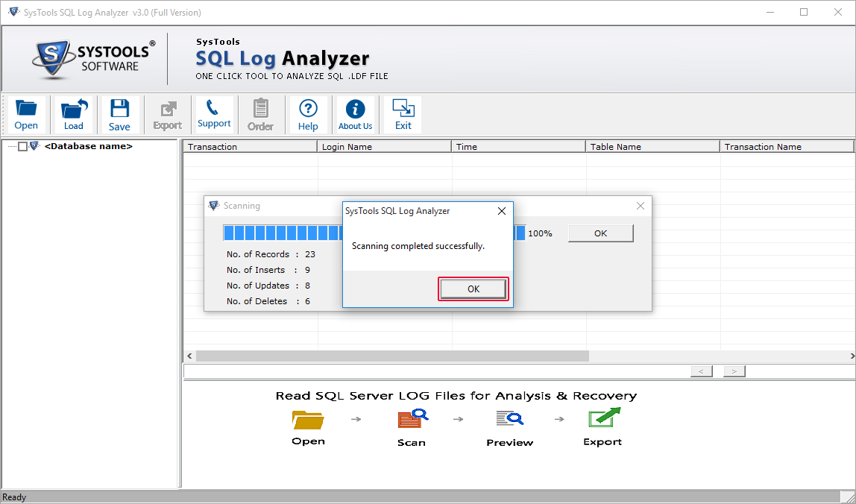This screenshot has height=504, width=856.
Task: Click the 'No. of Updates : 8' text
Action: tap(268, 286)
